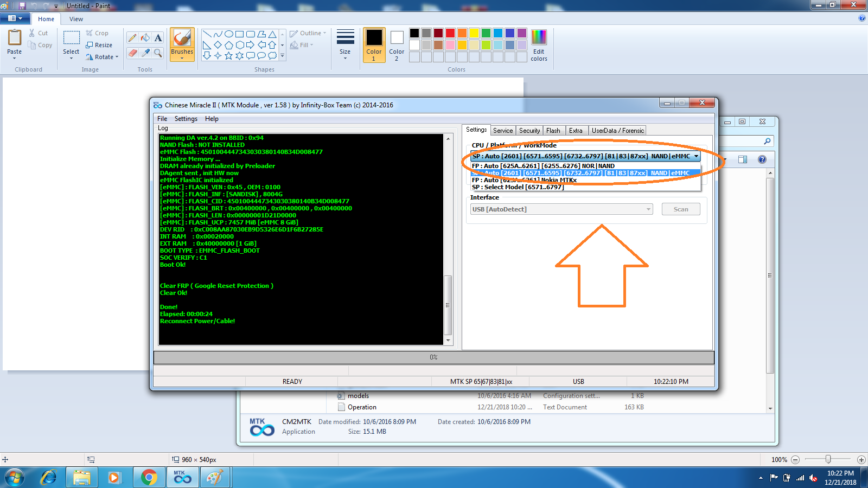Click zoom in plus button in Paint status bar
Screen dimensions: 868x488
point(861,460)
